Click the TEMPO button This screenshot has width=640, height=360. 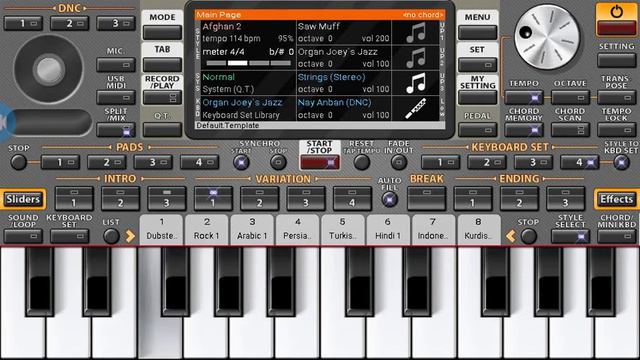pyautogui.click(x=524, y=98)
